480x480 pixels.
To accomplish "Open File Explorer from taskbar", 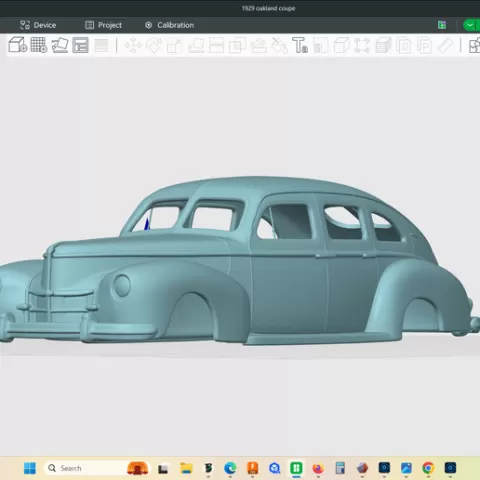I will click(x=186, y=468).
